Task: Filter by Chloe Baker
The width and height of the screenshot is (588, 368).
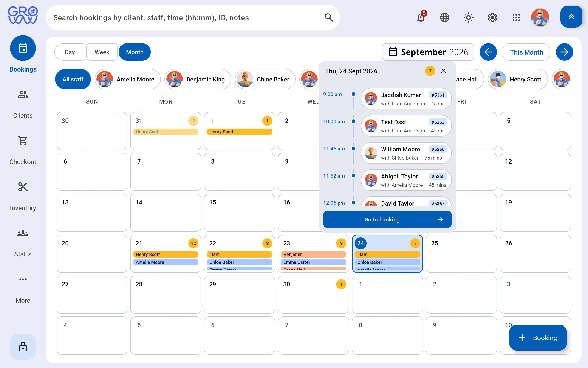Action: 265,79
